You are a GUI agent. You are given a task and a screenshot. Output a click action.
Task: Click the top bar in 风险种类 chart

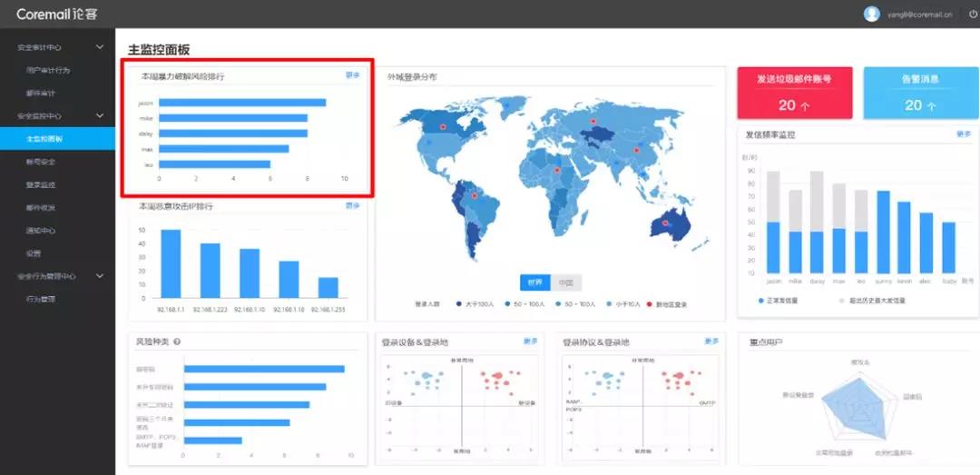pos(264,369)
